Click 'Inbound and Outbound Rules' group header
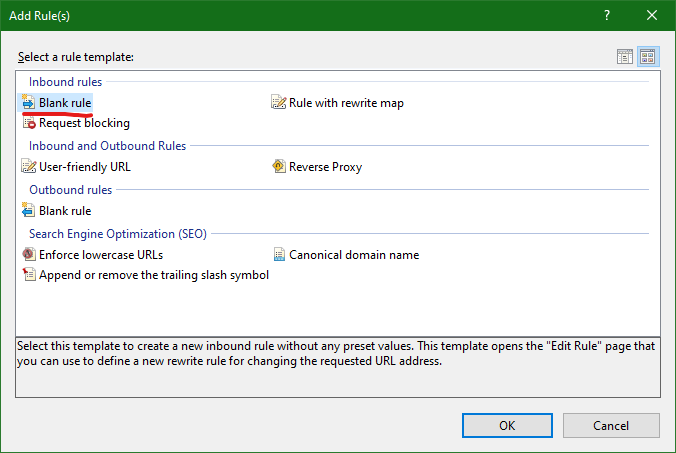This screenshot has height=453, width=676. click(x=107, y=146)
